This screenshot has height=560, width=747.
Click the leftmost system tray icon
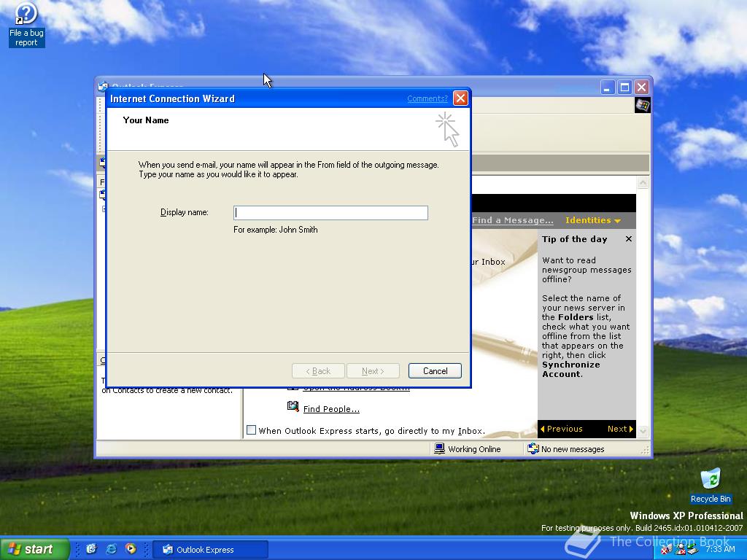point(665,550)
